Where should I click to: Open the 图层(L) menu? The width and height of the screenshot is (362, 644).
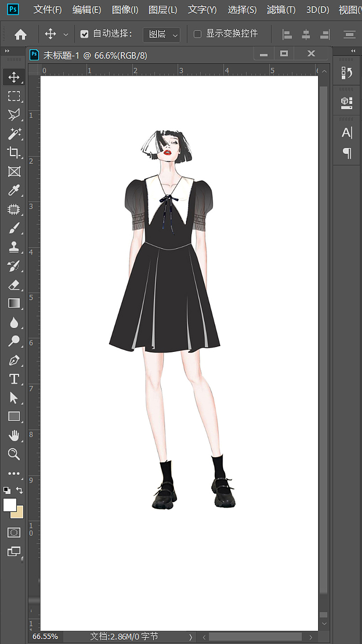click(x=163, y=10)
